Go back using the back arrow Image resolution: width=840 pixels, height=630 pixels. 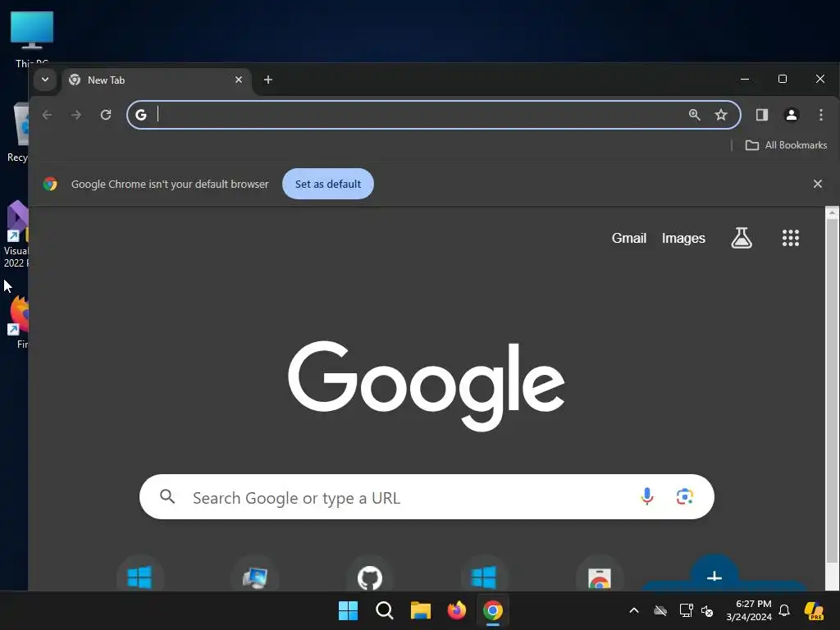47,115
